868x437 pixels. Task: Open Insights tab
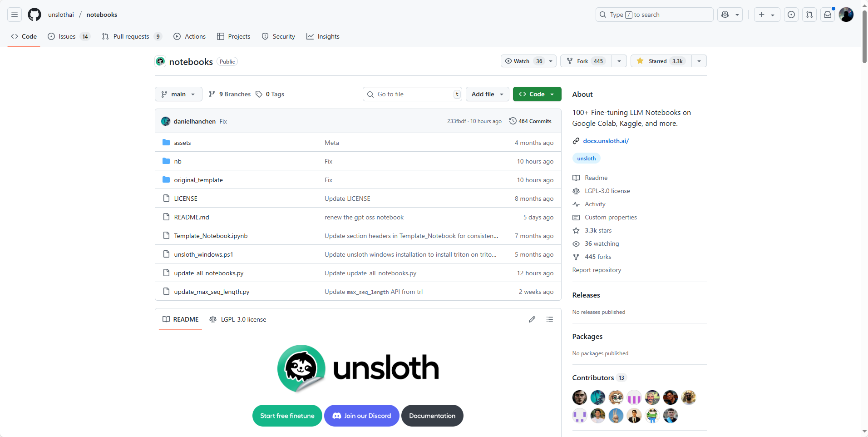(x=323, y=36)
